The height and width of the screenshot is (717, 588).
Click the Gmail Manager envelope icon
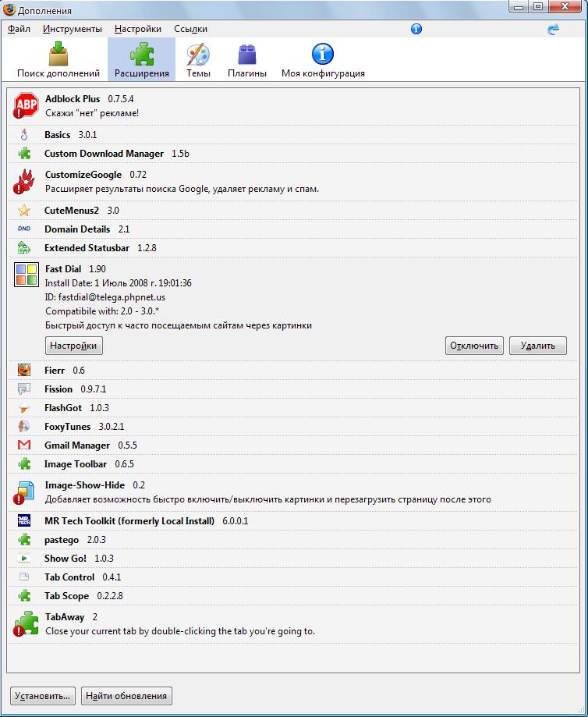coord(24,445)
